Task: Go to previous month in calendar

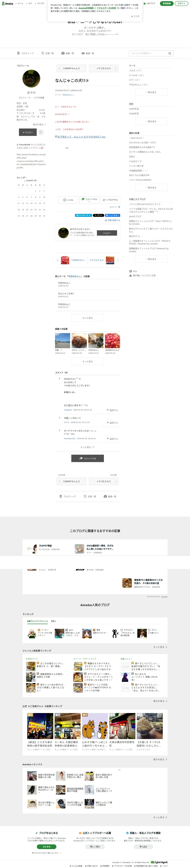Action: (x=25, y=181)
